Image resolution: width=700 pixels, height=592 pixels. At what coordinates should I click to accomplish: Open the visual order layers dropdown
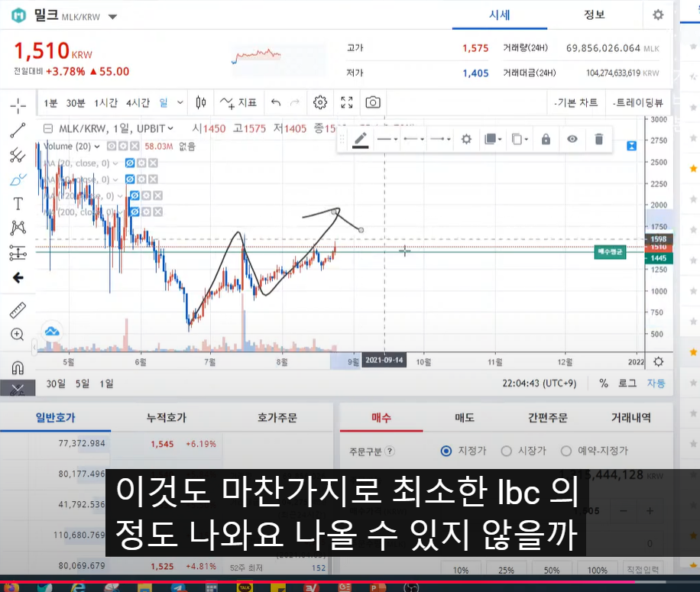pos(493,139)
